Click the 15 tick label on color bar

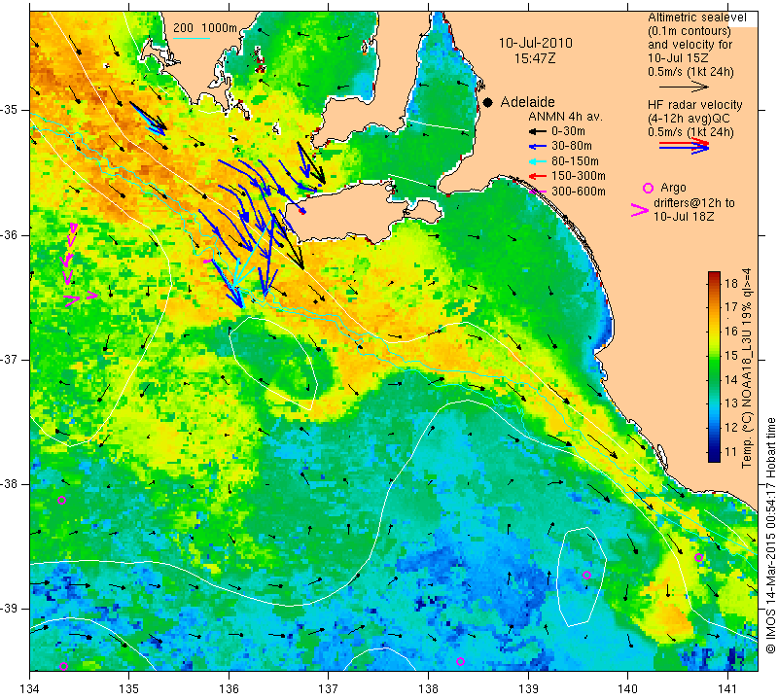pyautogui.click(x=731, y=355)
